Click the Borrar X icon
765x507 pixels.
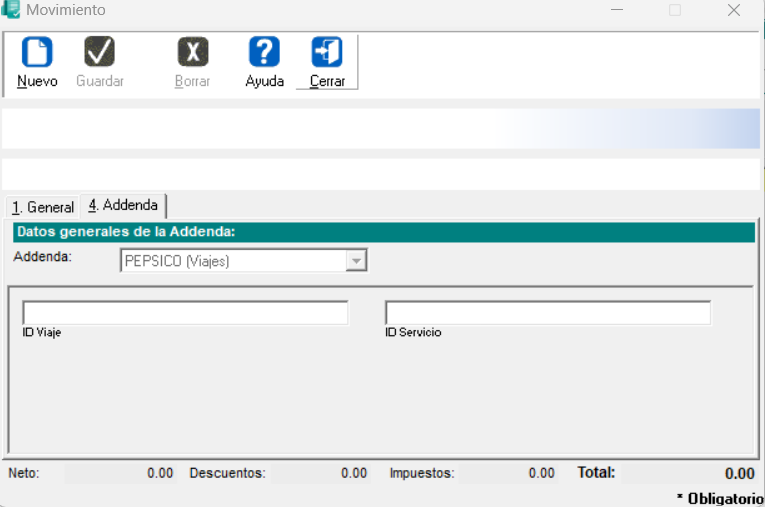click(x=192, y=52)
